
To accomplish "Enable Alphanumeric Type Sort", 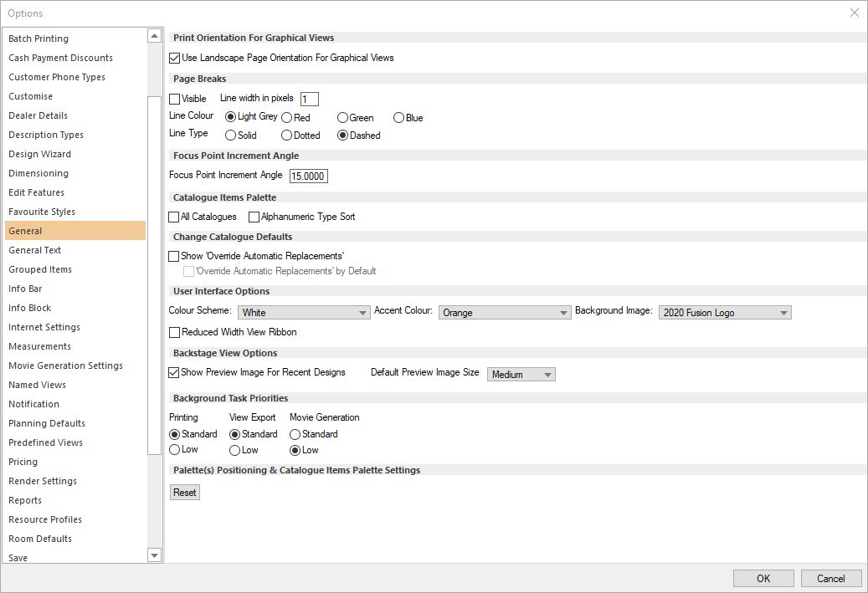I will click(x=254, y=217).
